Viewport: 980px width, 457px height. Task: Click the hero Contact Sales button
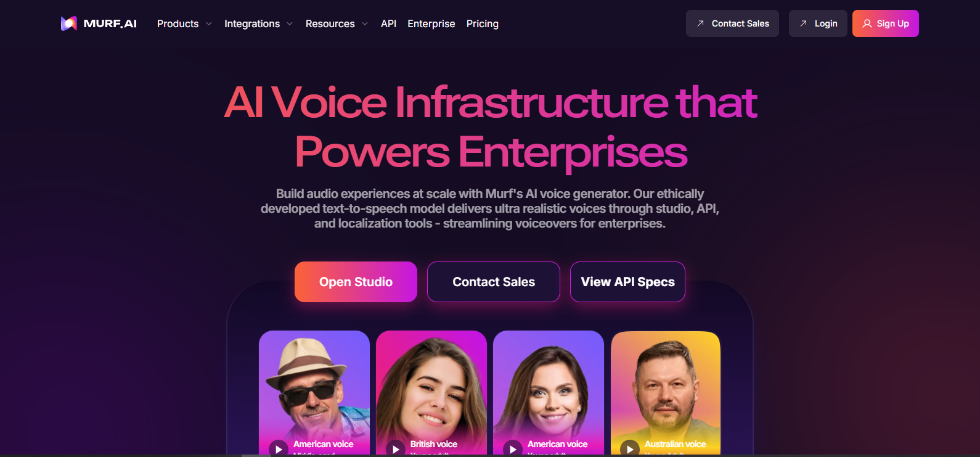[494, 282]
